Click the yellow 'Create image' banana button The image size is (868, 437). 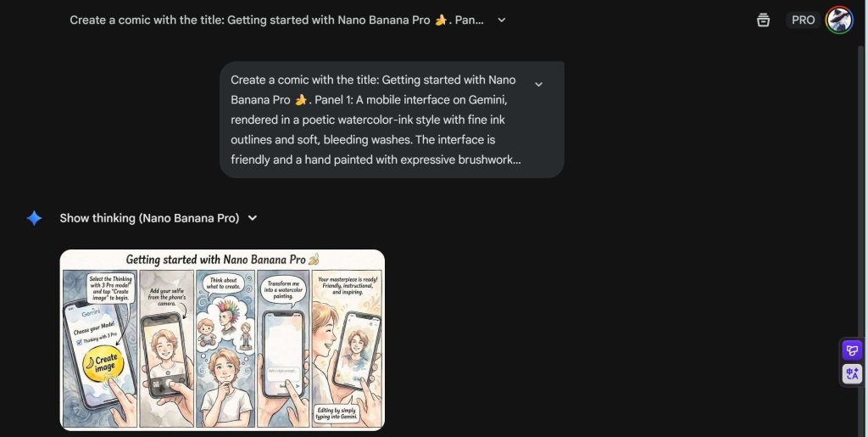(101, 365)
